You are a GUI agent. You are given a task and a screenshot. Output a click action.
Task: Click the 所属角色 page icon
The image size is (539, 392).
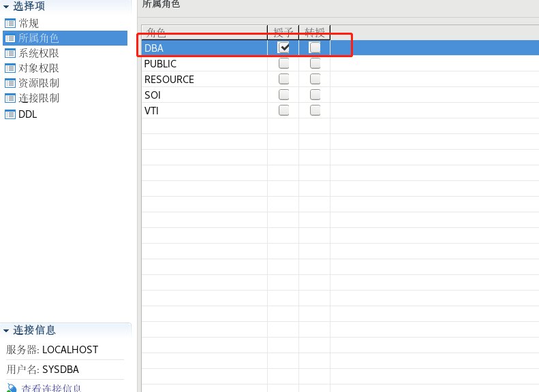click(10, 38)
